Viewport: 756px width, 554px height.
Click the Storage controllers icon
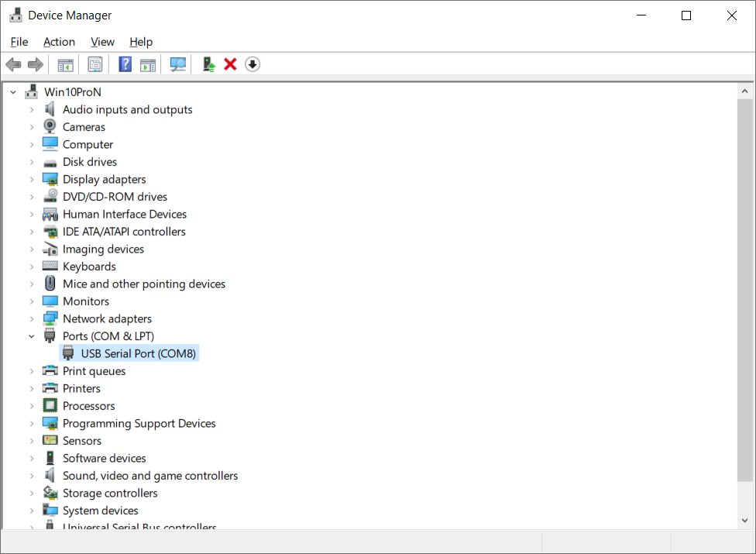(50, 492)
